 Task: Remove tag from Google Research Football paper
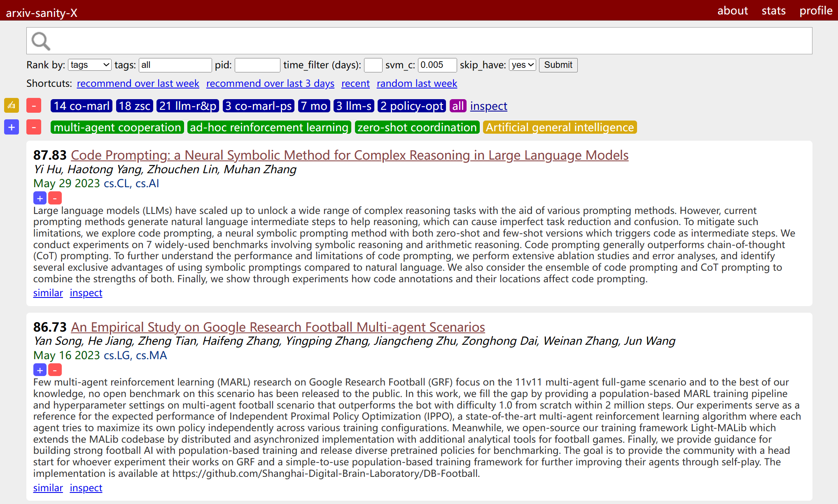tap(55, 370)
